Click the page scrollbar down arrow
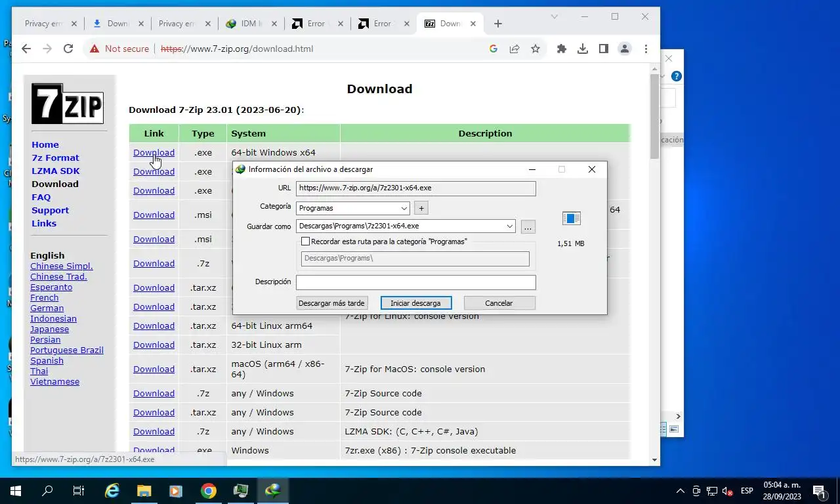 (x=654, y=460)
